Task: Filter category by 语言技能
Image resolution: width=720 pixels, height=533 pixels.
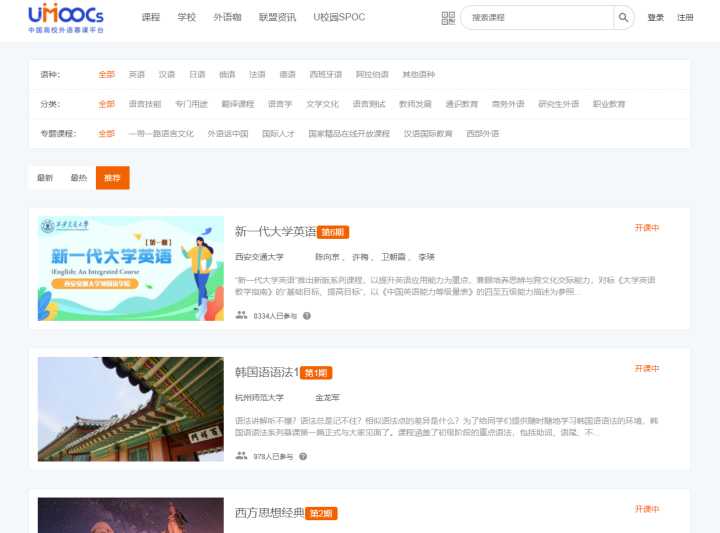Action: click(x=145, y=104)
